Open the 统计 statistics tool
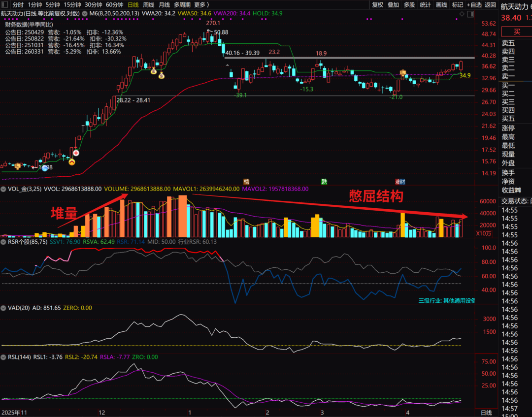532x417 pixels. click(425, 5)
